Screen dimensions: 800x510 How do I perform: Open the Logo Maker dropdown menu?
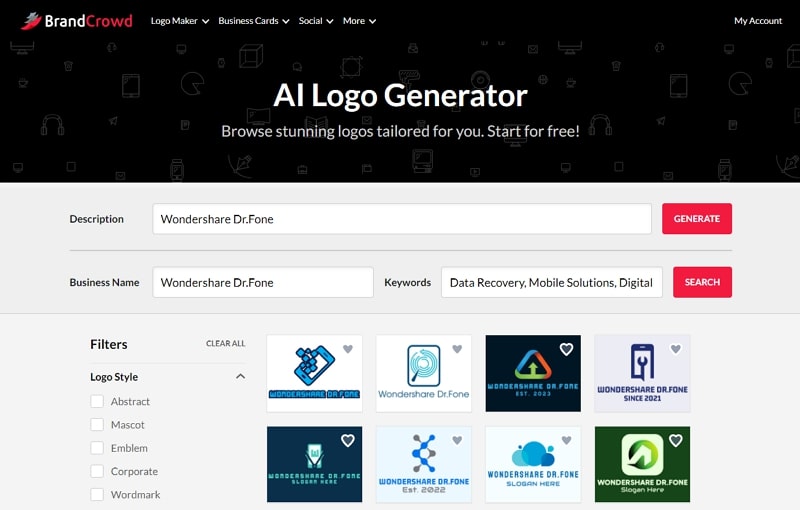click(180, 21)
